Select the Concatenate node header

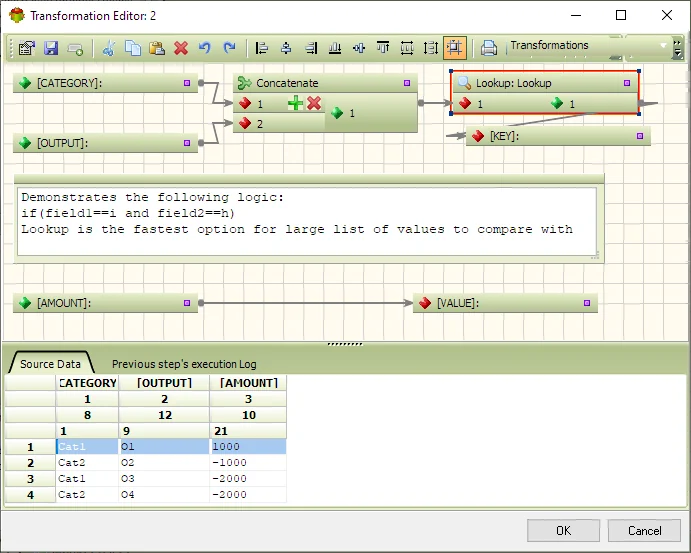pos(325,83)
